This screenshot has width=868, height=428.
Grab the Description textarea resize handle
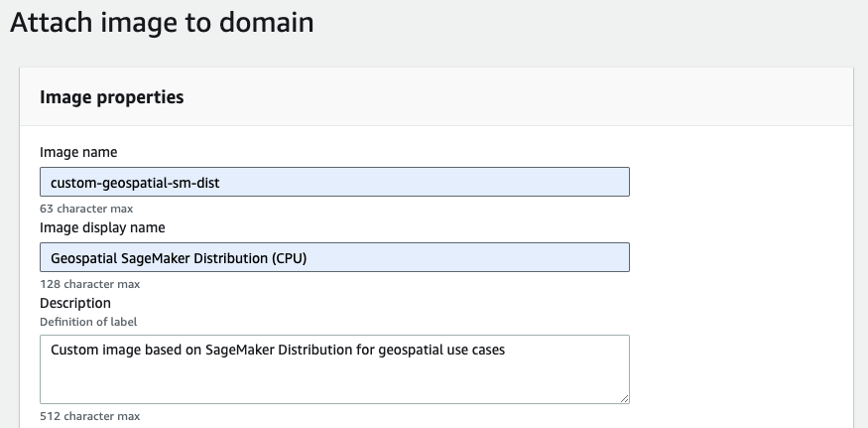[624, 398]
